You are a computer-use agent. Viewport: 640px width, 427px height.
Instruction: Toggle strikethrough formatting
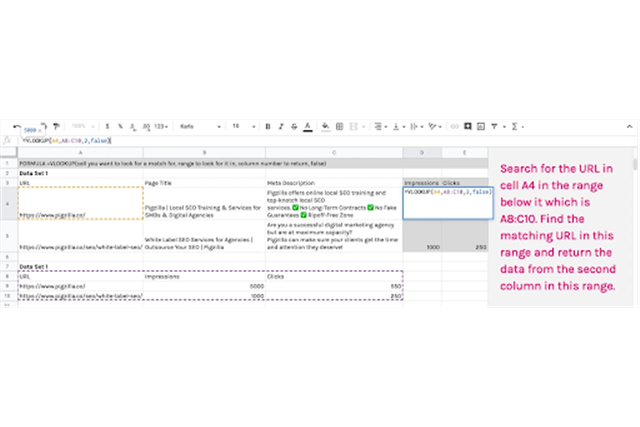[x=294, y=127]
